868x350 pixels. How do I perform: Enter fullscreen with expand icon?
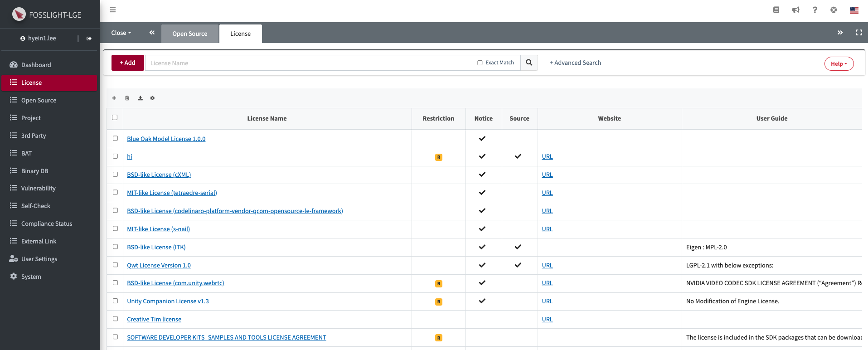pos(859,33)
